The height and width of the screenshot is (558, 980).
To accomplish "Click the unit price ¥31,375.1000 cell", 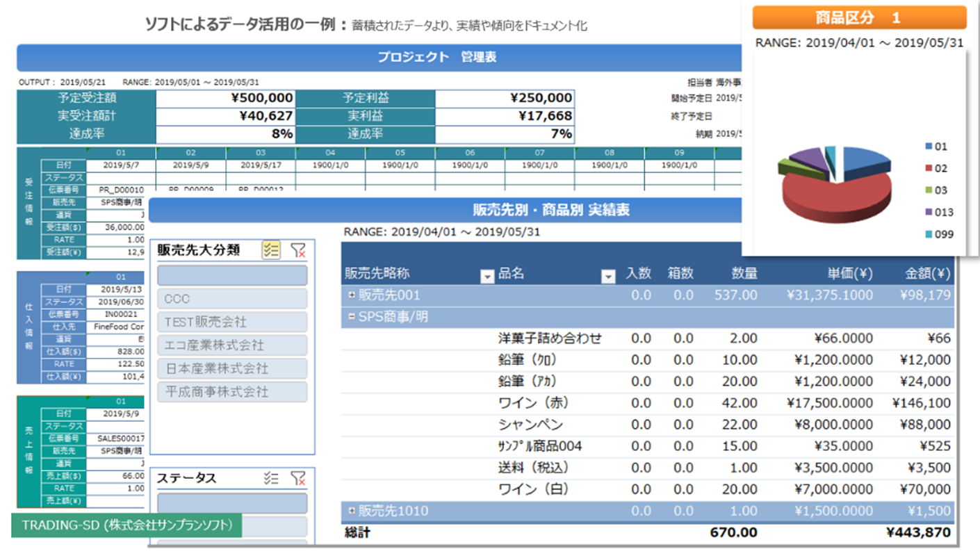I will (x=830, y=295).
